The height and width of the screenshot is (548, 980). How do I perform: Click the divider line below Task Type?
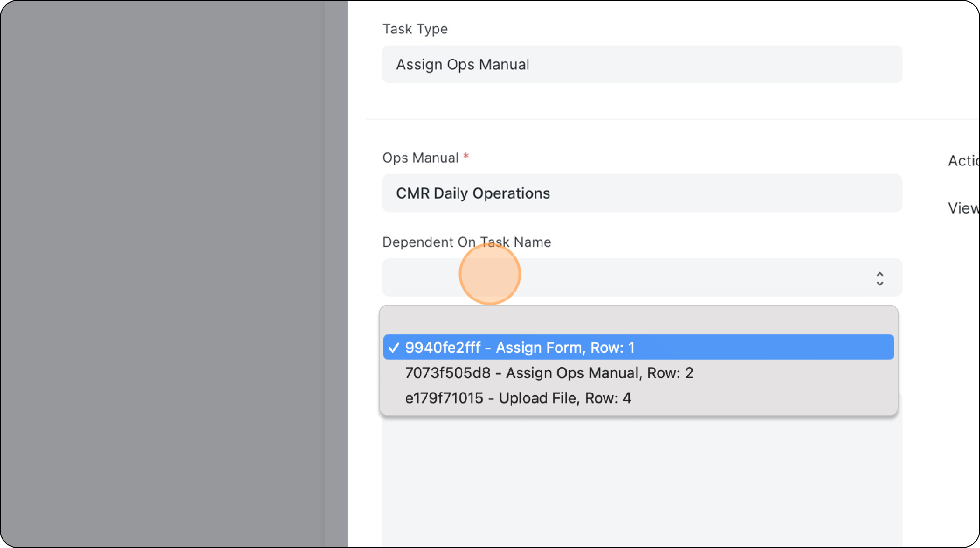click(x=656, y=119)
